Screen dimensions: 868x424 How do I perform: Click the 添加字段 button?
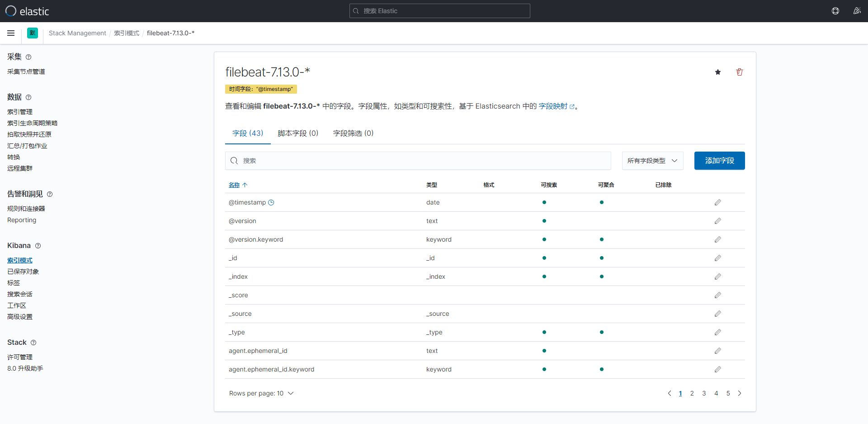719,161
